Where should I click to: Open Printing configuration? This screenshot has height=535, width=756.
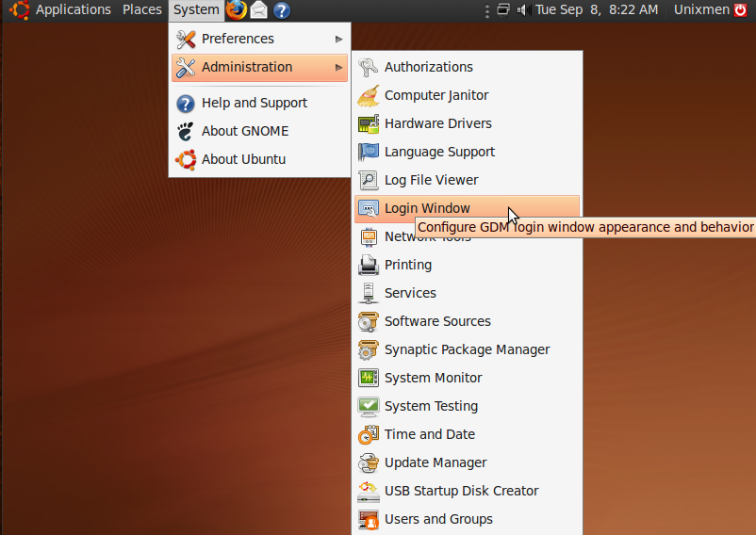467,265
